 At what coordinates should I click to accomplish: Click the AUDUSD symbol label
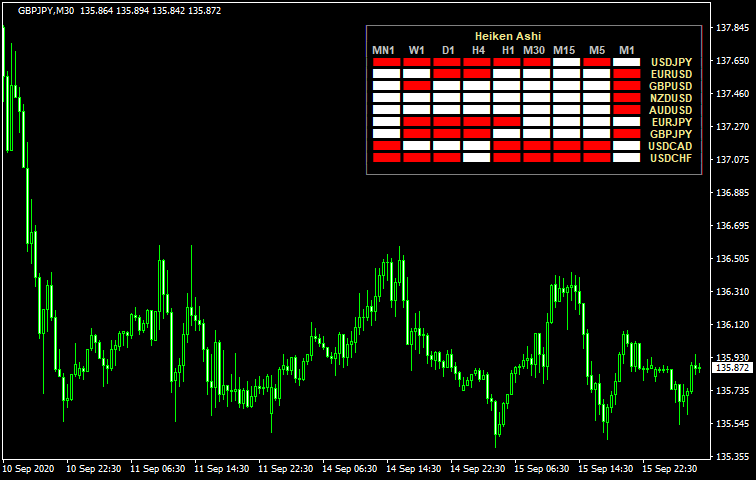point(671,110)
